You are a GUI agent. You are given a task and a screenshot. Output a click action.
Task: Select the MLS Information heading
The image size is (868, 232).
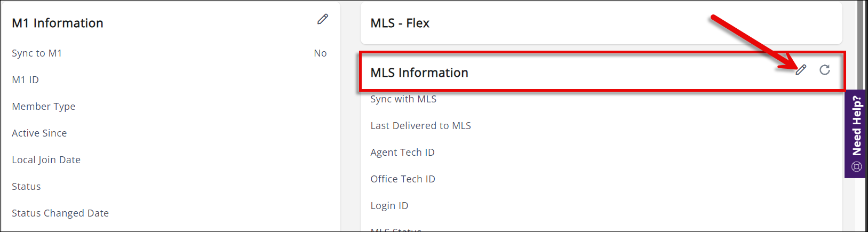419,73
